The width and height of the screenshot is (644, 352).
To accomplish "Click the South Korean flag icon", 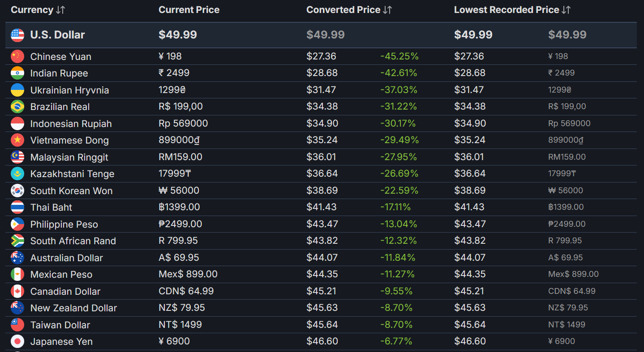I will tap(17, 191).
